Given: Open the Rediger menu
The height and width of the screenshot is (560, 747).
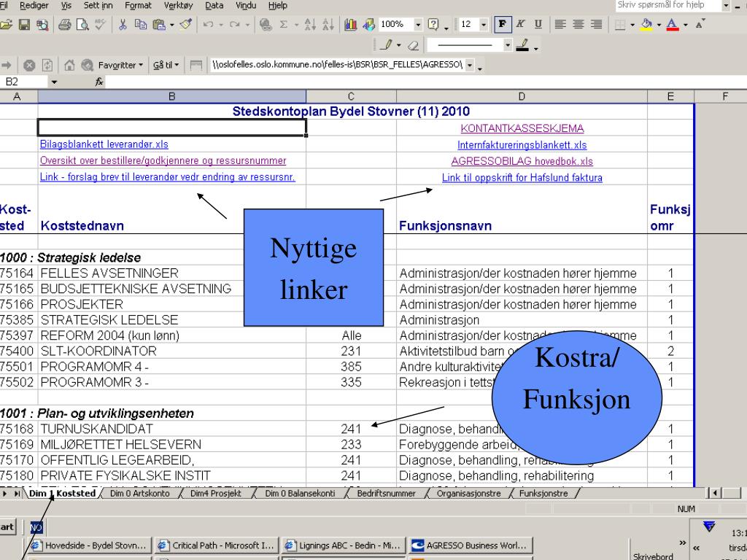Looking at the screenshot, I should (x=34, y=5).
